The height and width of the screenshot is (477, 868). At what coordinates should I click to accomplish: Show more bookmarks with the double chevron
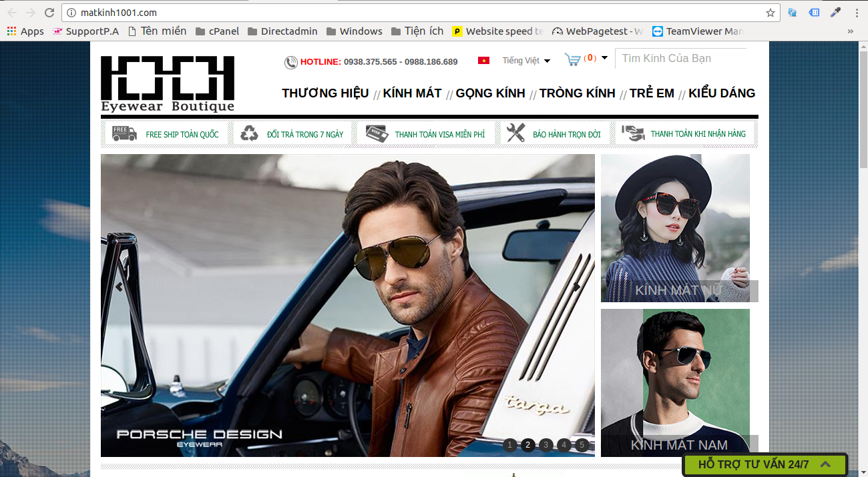(x=850, y=31)
